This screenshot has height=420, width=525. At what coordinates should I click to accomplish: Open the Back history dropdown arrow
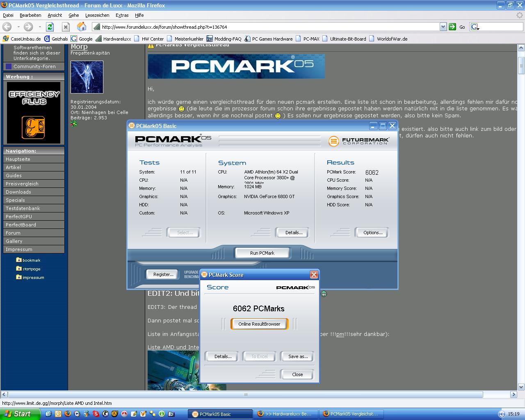tap(18, 27)
